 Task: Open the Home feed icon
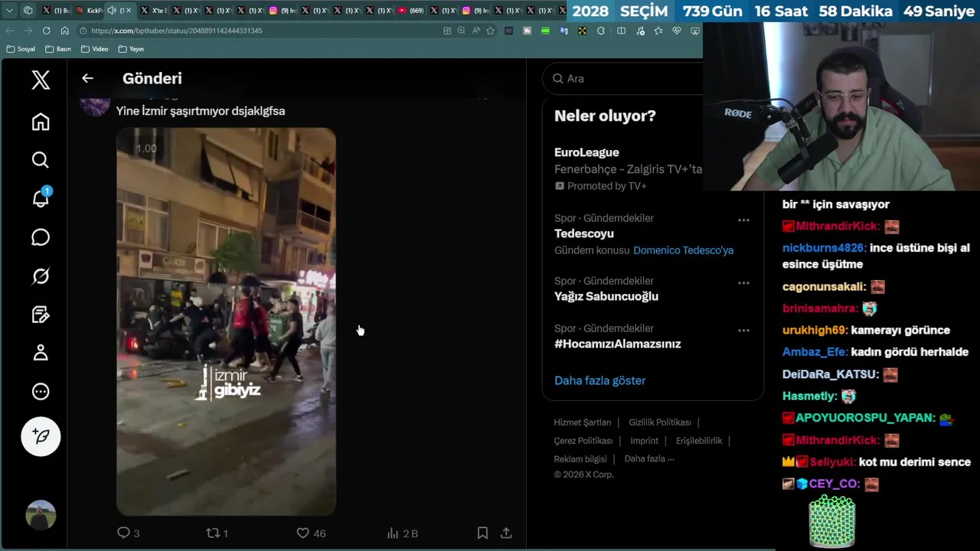click(x=41, y=122)
